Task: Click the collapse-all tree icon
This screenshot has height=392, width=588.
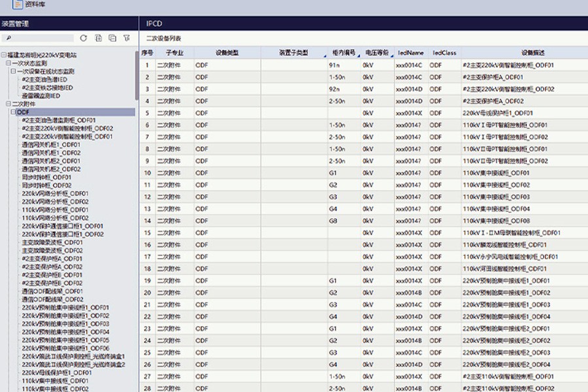Action: point(112,39)
